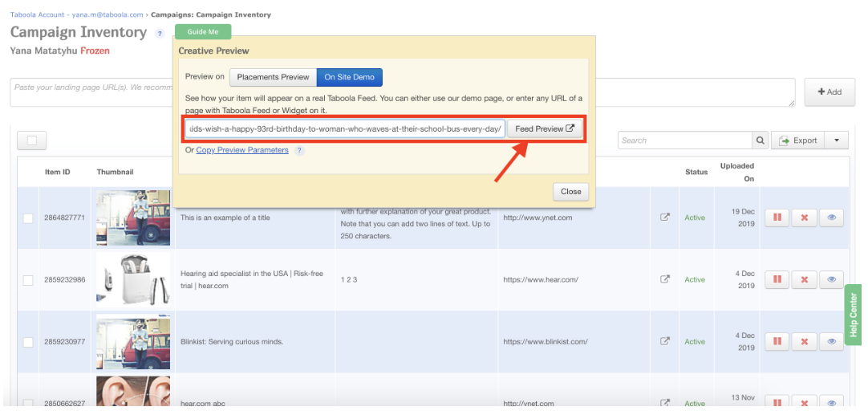
Task: Click the search magnifier icon
Action: pyautogui.click(x=760, y=140)
